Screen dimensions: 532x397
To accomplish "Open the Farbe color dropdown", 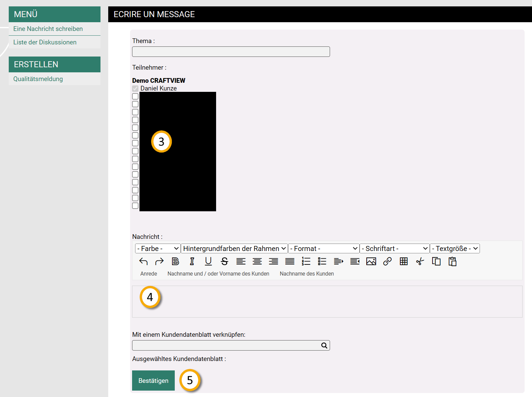I will (158, 249).
